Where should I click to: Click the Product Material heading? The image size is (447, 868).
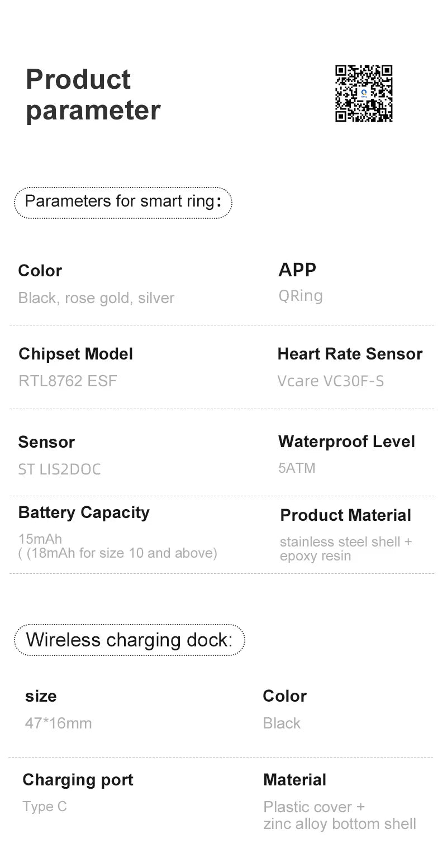click(345, 515)
